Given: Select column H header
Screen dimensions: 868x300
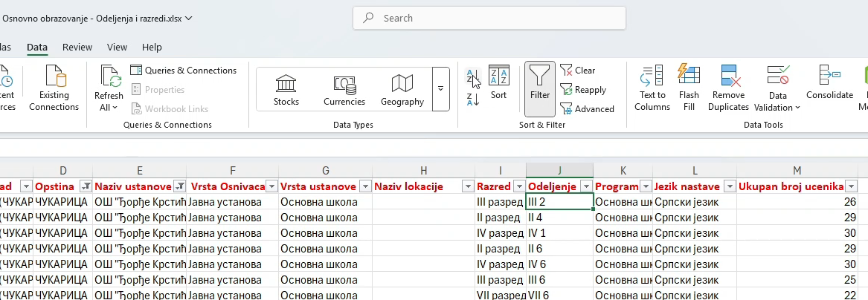Looking at the screenshot, I should click(423, 171).
